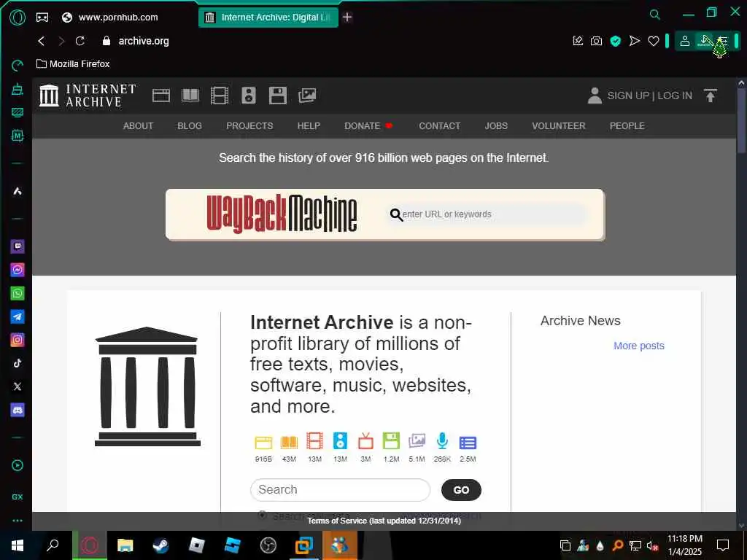Click the upload arrow icon in header
The width and height of the screenshot is (747, 560).
pyautogui.click(x=711, y=96)
